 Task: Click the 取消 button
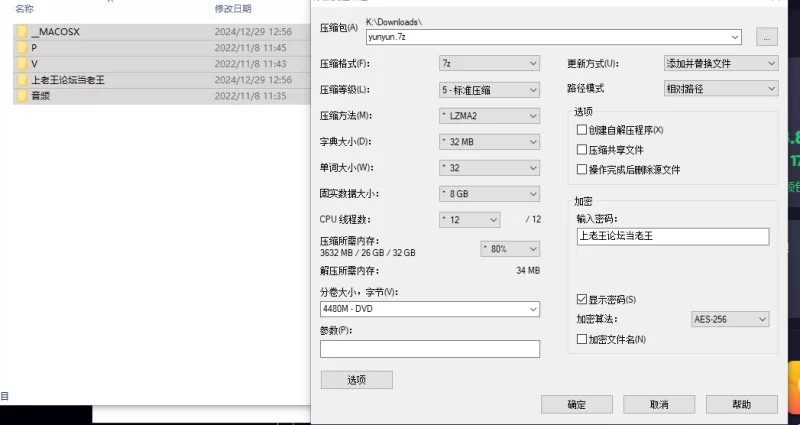point(659,405)
